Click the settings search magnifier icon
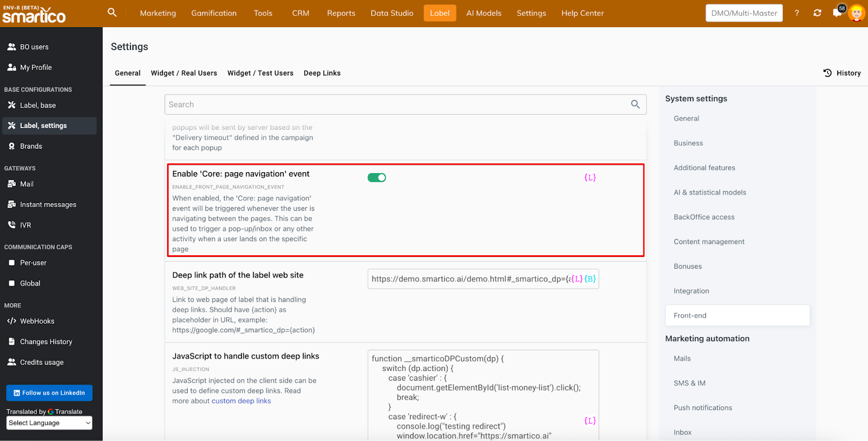868x441 pixels. click(x=635, y=104)
